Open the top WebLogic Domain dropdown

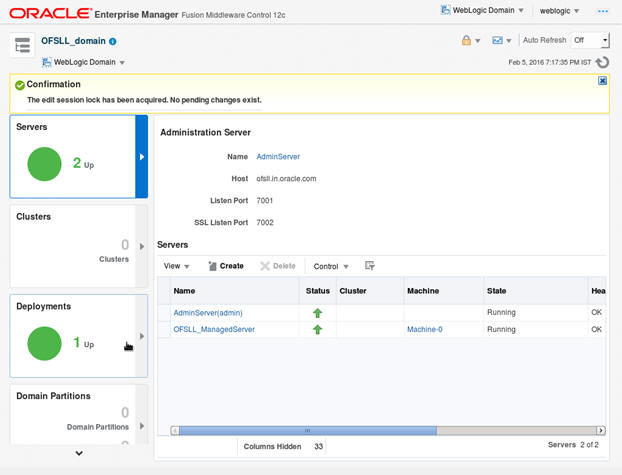tap(482, 10)
